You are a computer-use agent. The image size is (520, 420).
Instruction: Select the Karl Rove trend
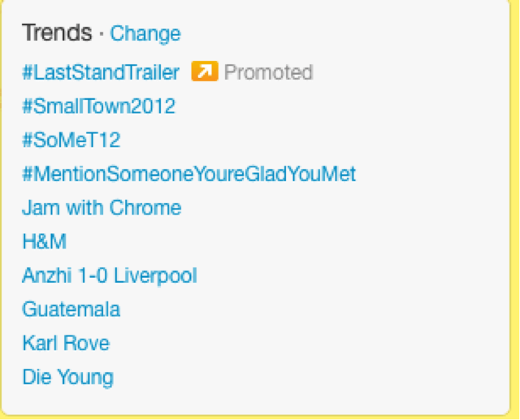(x=66, y=343)
